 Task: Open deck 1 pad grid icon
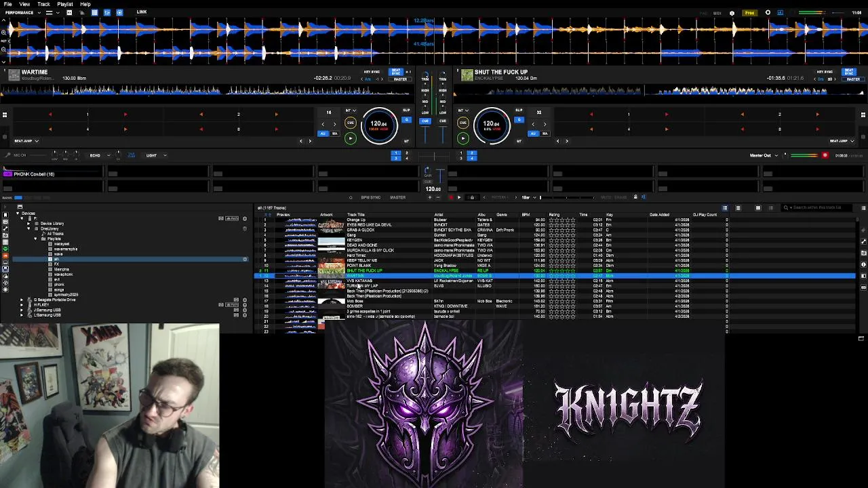click(x=4, y=115)
